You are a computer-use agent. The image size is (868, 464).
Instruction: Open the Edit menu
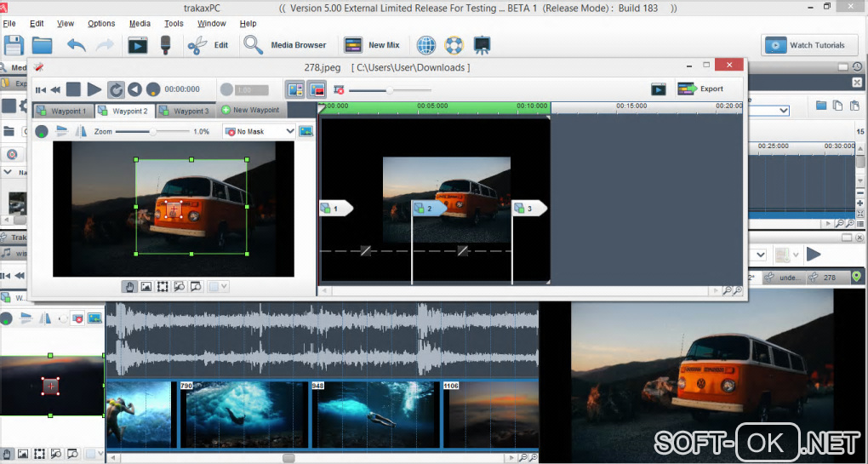[x=37, y=24]
